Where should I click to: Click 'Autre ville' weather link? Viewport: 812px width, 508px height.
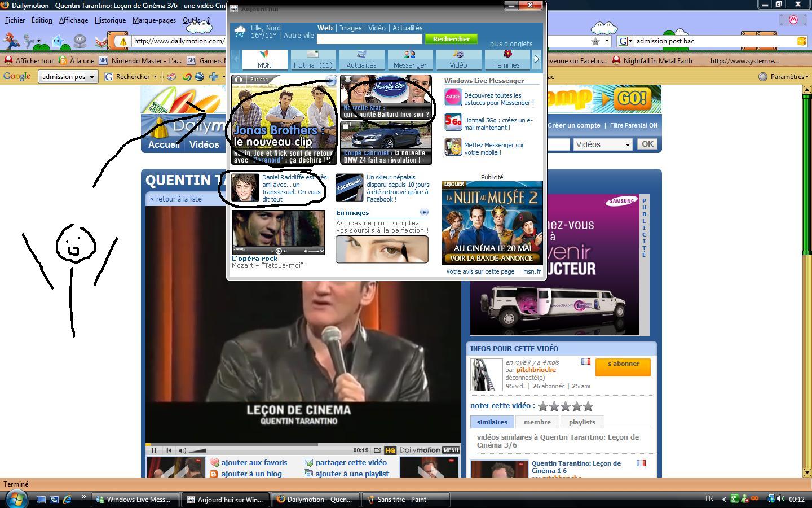coord(298,35)
